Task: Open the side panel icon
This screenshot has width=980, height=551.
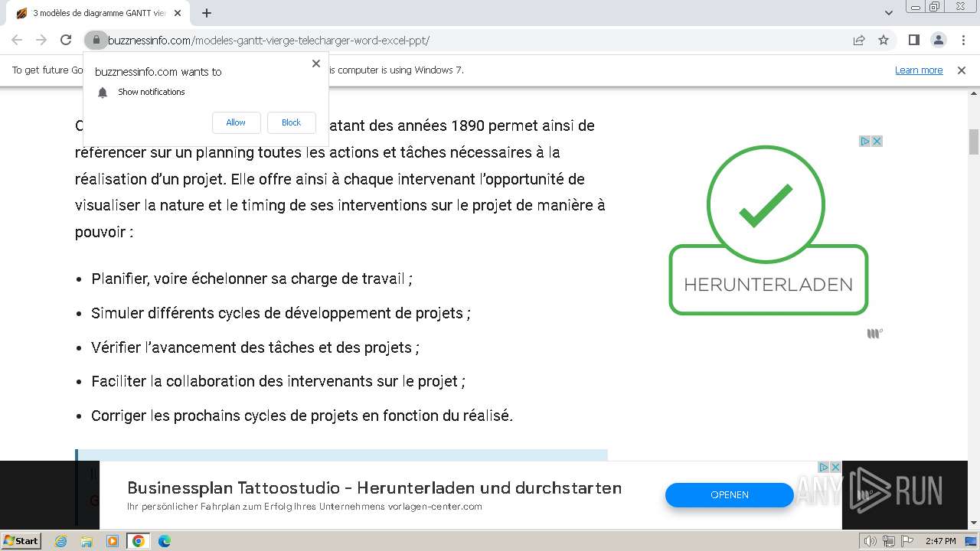Action: tap(913, 40)
